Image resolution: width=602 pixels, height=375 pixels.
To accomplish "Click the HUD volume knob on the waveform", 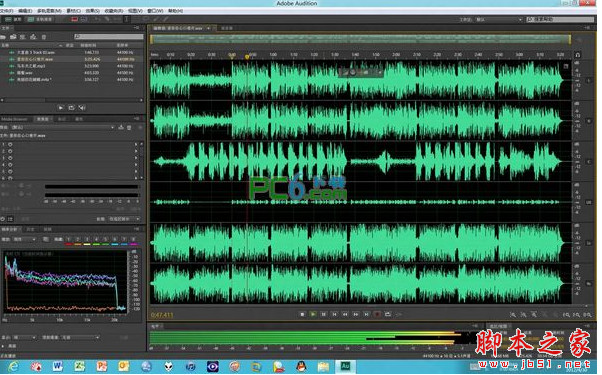I will [353, 73].
